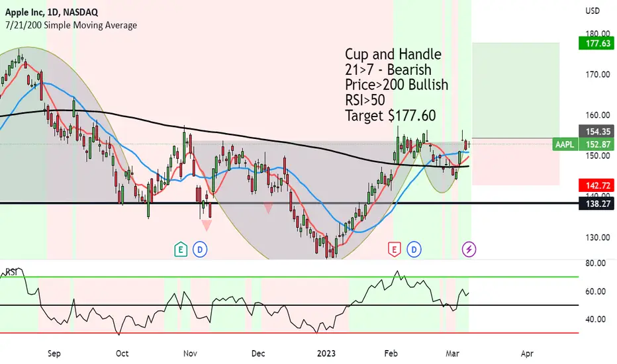The height and width of the screenshot is (364, 617).
Task: Click the 130.00 price axis value
Action: coord(598,238)
